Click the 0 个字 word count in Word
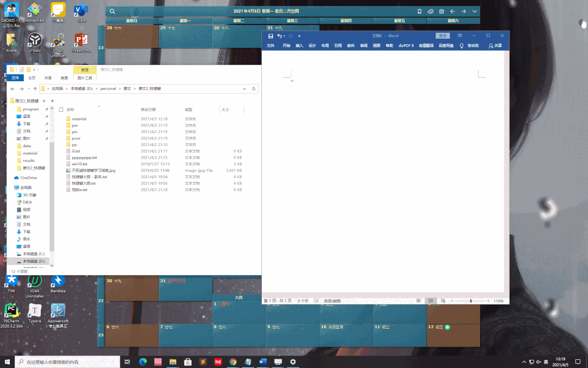This screenshot has height=368, width=588. pyautogui.click(x=303, y=301)
